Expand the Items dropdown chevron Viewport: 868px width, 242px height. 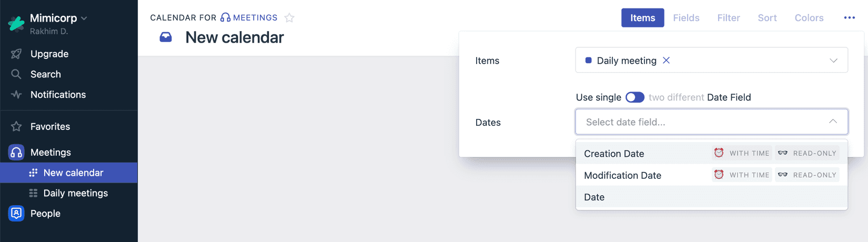833,60
